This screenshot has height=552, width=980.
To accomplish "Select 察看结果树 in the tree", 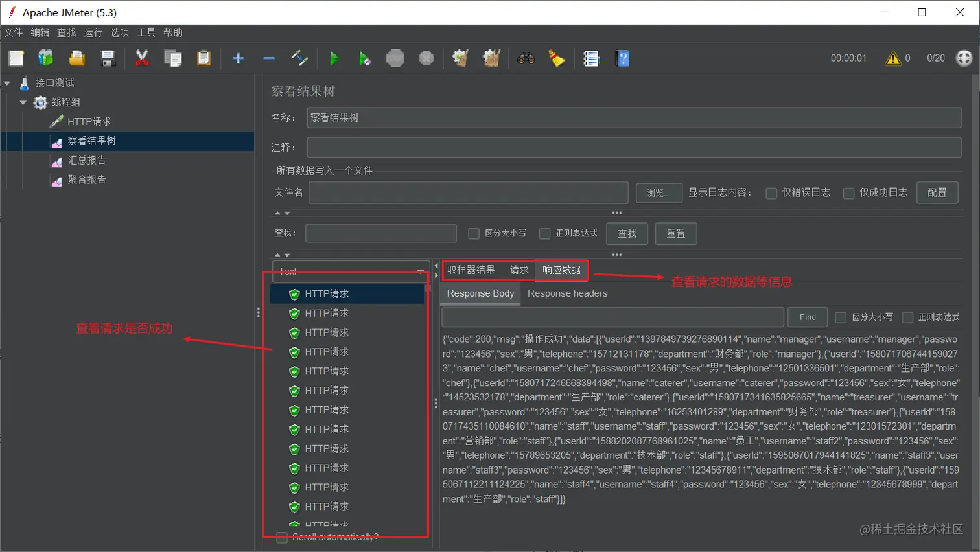I will click(92, 141).
